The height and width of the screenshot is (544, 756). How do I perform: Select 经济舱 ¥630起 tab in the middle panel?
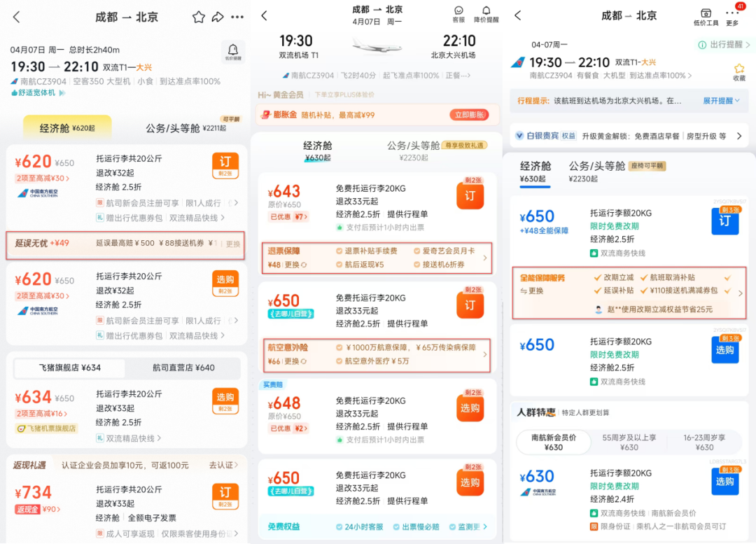(x=317, y=151)
